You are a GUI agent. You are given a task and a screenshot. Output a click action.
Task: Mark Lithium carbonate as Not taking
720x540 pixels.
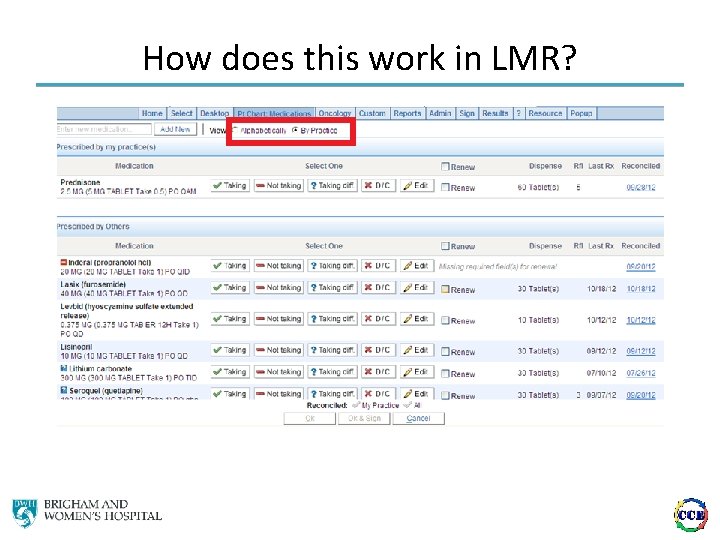(279, 371)
